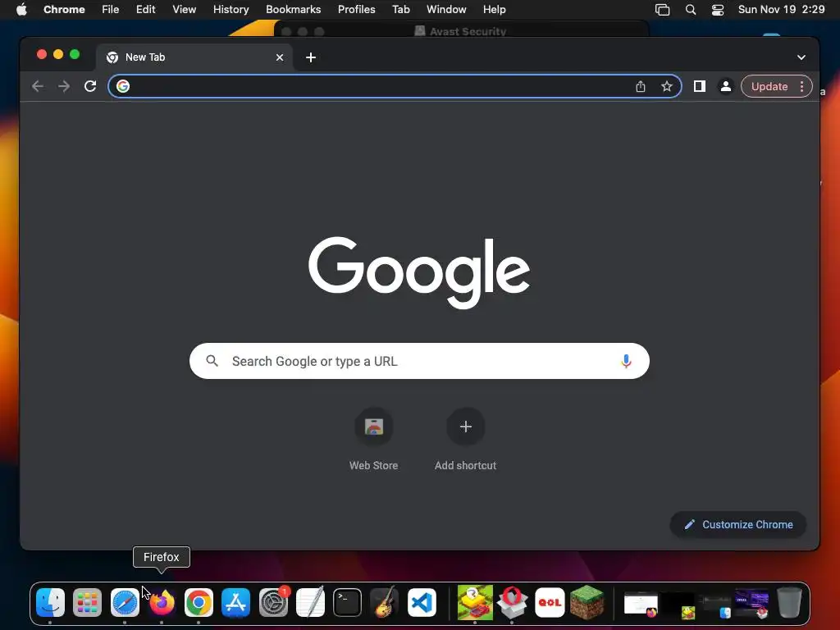Launch GarageBand from the Dock
The height and width of the screenshot is (630, 840).
384,602
